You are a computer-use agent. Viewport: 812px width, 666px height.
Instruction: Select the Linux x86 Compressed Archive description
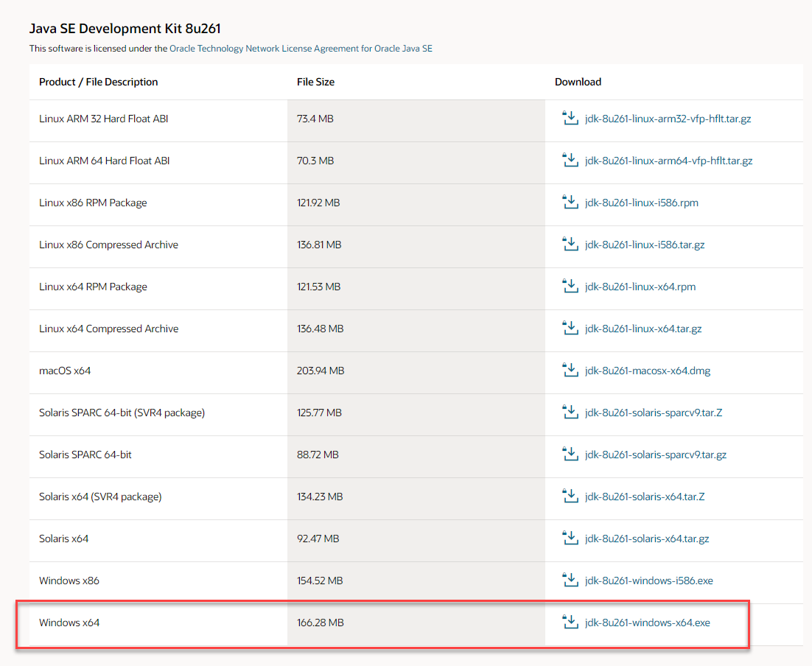108,245
